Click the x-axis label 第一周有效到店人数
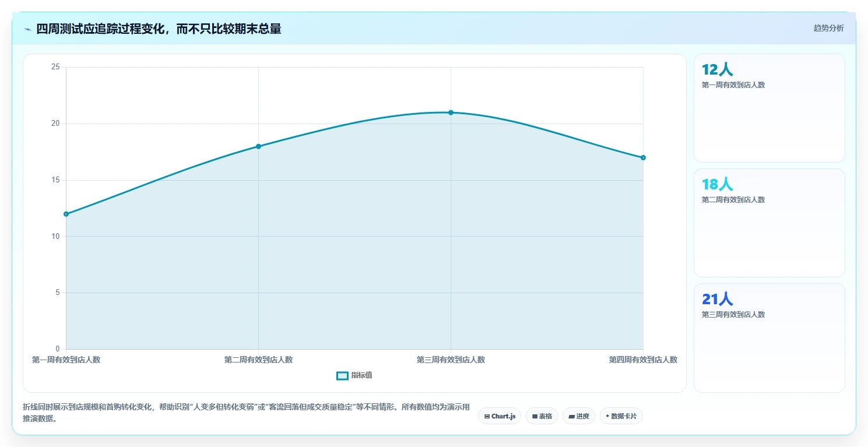 click(66, 360)
